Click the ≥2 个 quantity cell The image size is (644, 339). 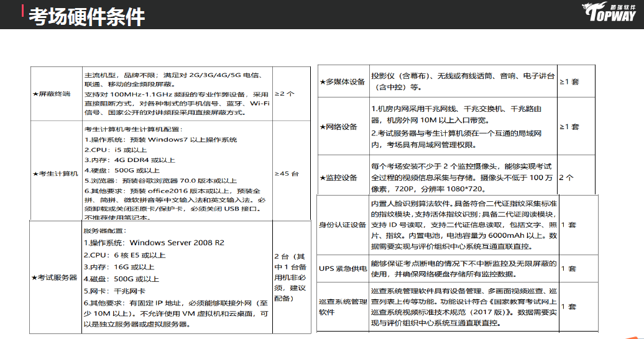pos(284,93)
